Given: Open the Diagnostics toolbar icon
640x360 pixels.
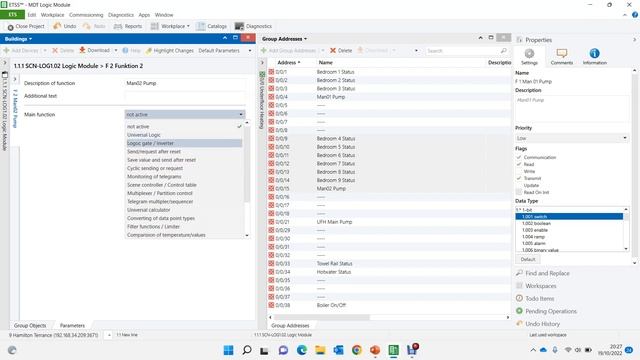Looking at the screenshot, I should point(239,26).
